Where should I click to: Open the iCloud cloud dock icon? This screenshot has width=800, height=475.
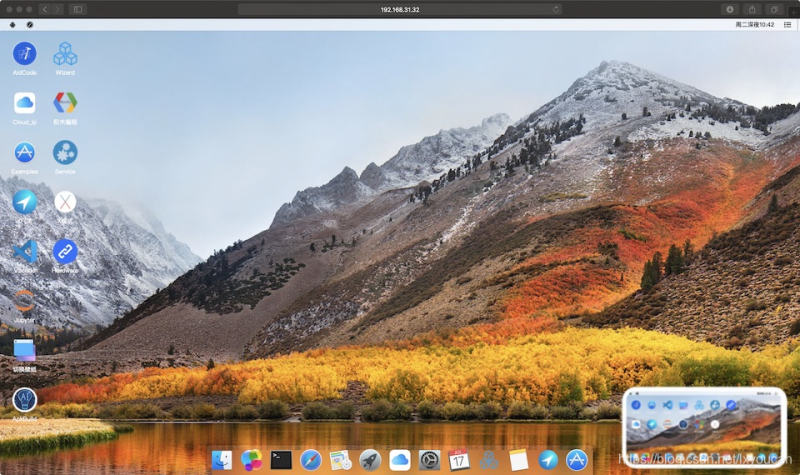tap(399, 460)
